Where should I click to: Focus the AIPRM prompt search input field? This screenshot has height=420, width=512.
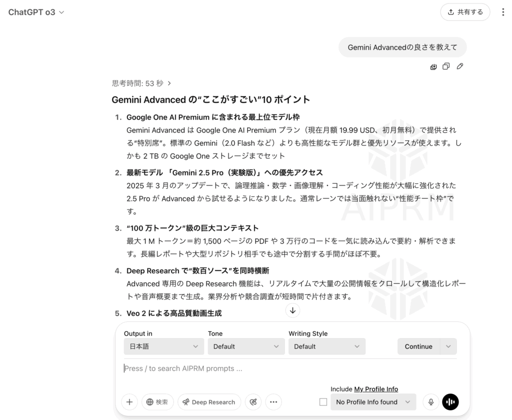point(290,368)
